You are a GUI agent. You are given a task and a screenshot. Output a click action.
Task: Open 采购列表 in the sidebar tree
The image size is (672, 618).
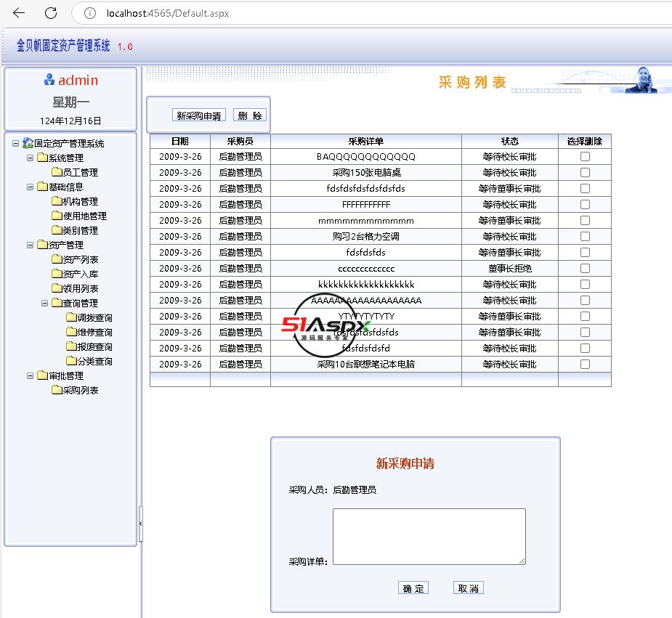pos(80,390)
